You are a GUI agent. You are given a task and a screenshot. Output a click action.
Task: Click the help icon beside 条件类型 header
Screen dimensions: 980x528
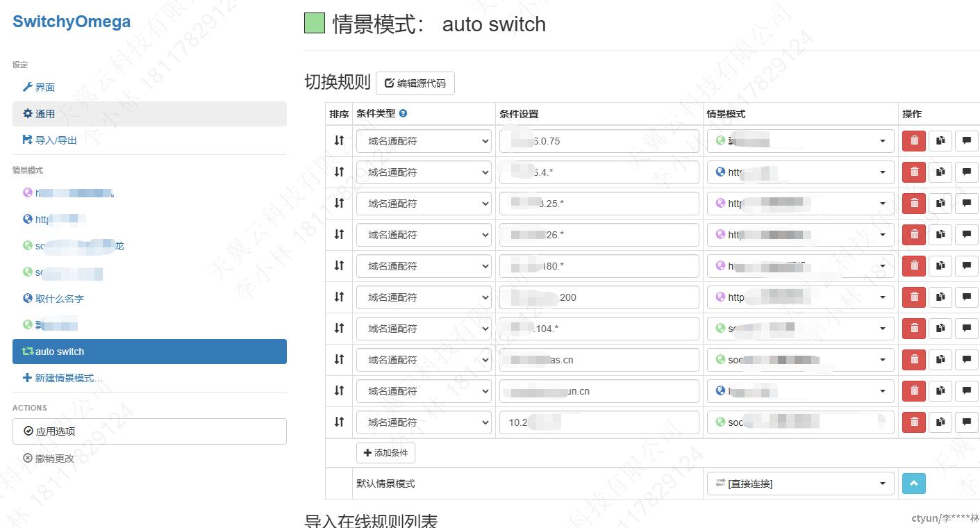[403, 114]
